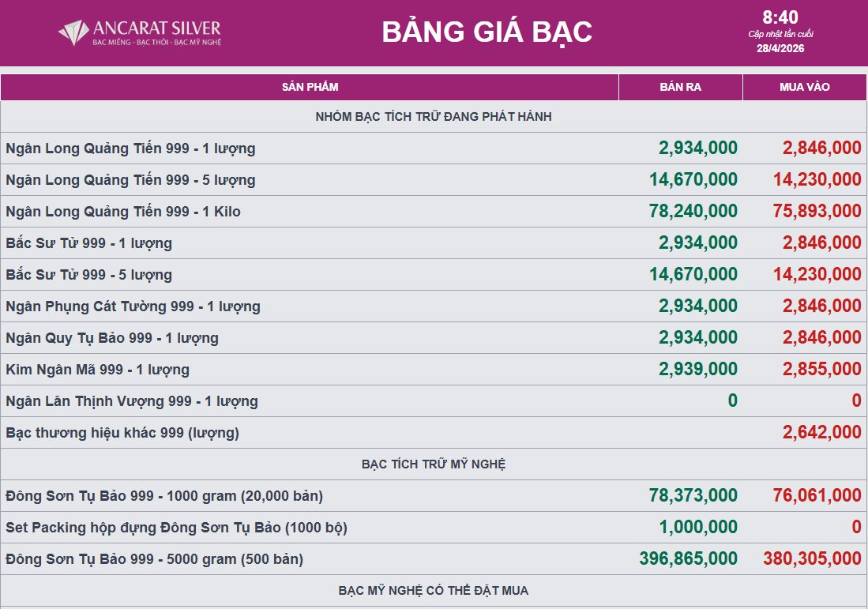Click Kim Ngân Mã sell price 2,939,000

coord(697,369)
